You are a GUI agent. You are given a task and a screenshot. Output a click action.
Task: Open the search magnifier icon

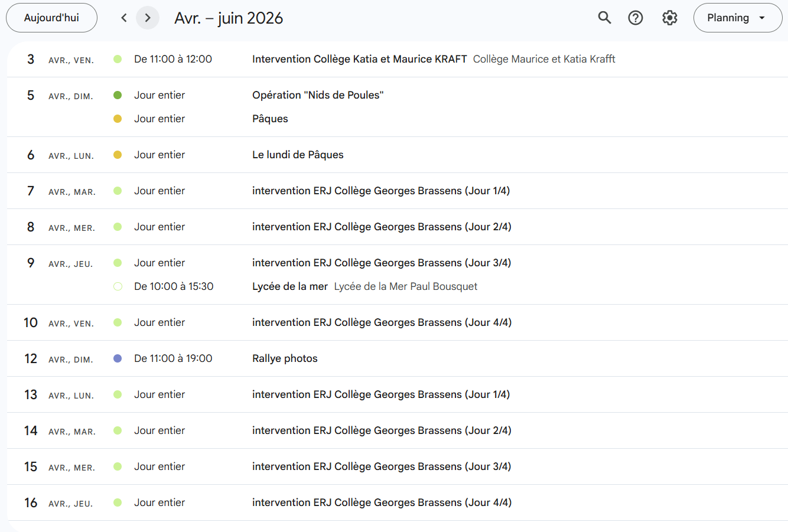604,18
